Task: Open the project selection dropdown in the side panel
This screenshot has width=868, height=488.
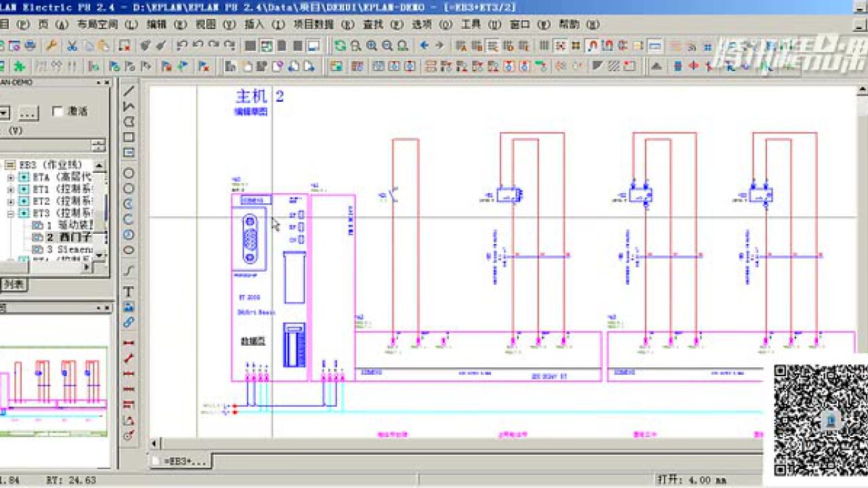Action: (5, 112)
